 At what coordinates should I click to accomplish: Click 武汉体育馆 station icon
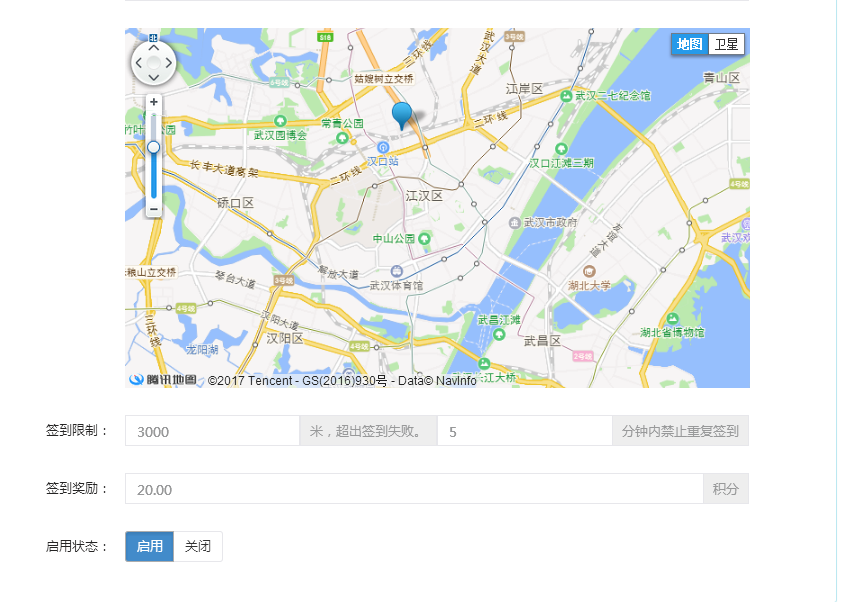point(397,271)
